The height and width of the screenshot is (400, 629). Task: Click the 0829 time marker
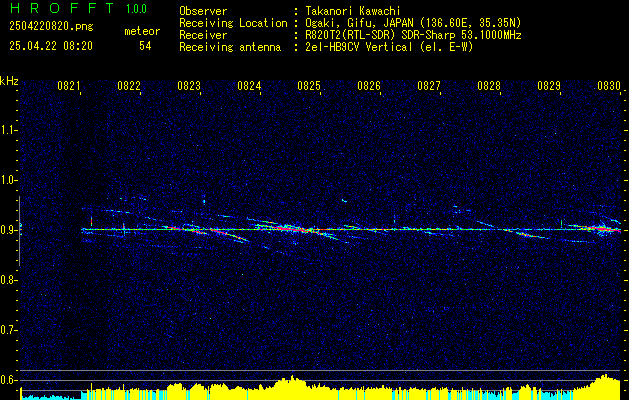tap(549, 86)
